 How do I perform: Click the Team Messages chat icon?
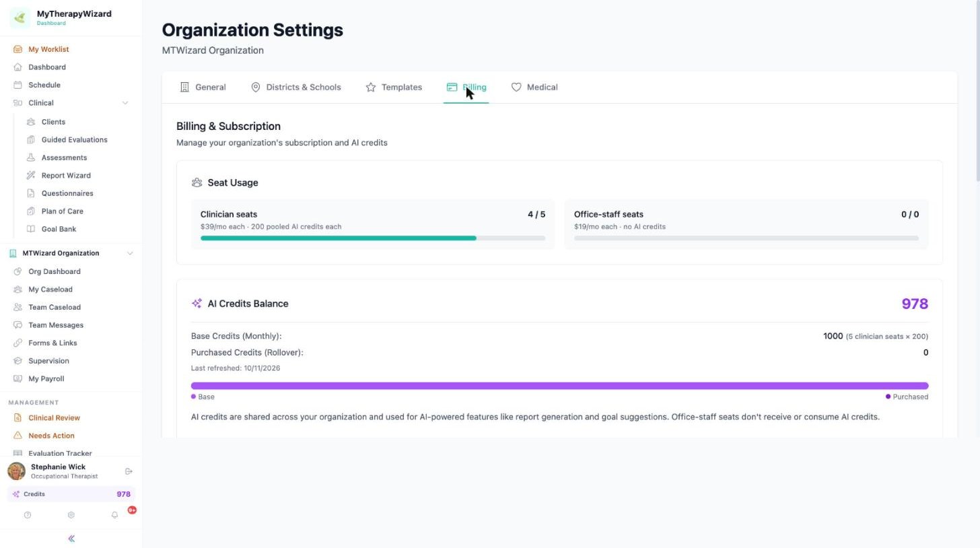click(17, 325)
